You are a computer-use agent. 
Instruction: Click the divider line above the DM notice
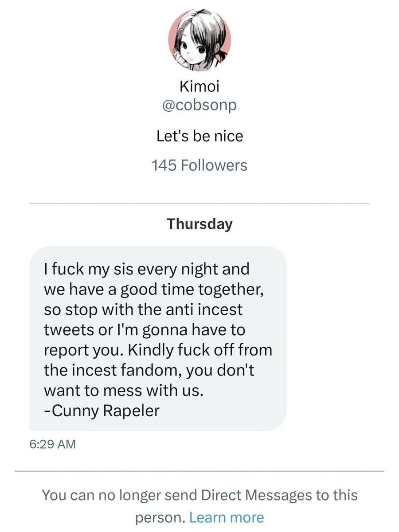pos(199,471)
